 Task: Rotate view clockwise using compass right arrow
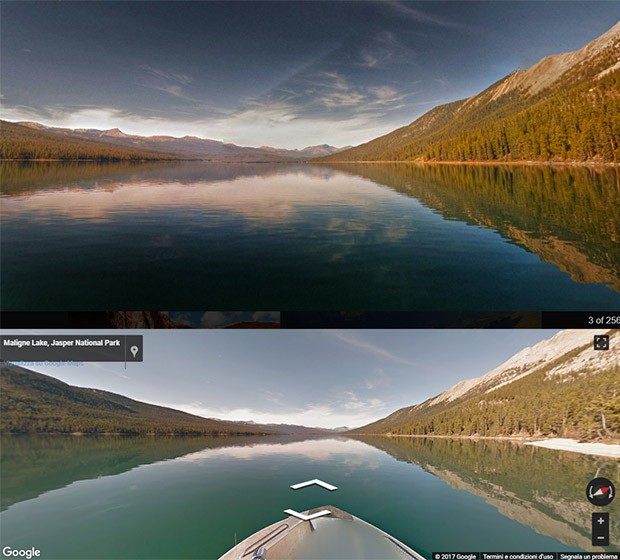coord(610,492)
